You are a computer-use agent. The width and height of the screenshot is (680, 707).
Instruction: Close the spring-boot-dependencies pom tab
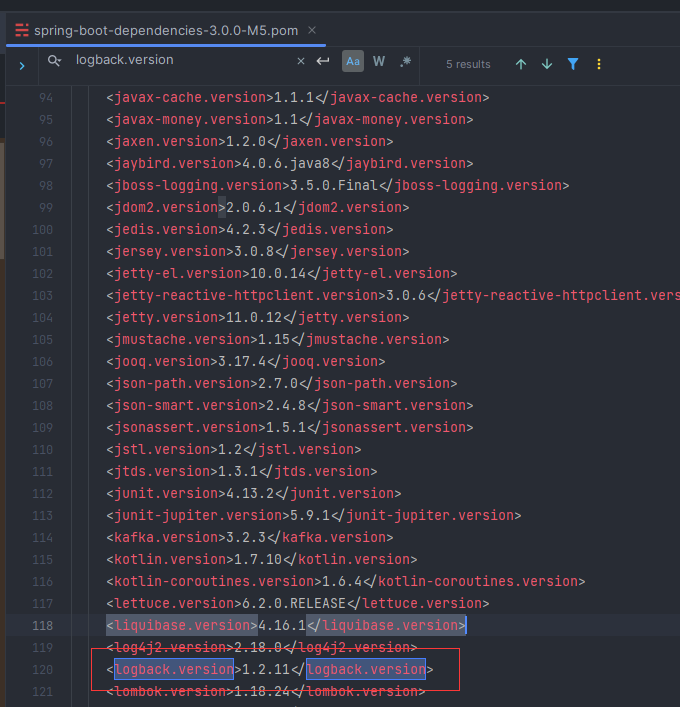(312, 30)
